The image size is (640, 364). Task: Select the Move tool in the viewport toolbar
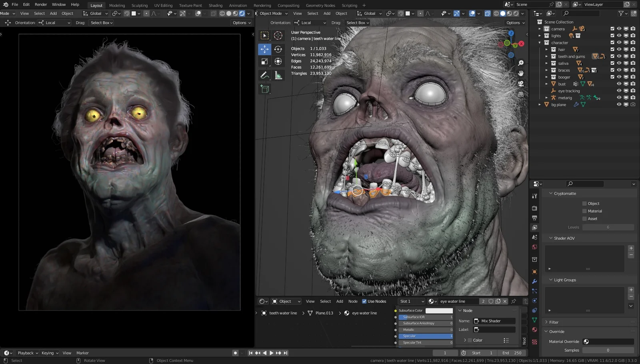(265, 49)
